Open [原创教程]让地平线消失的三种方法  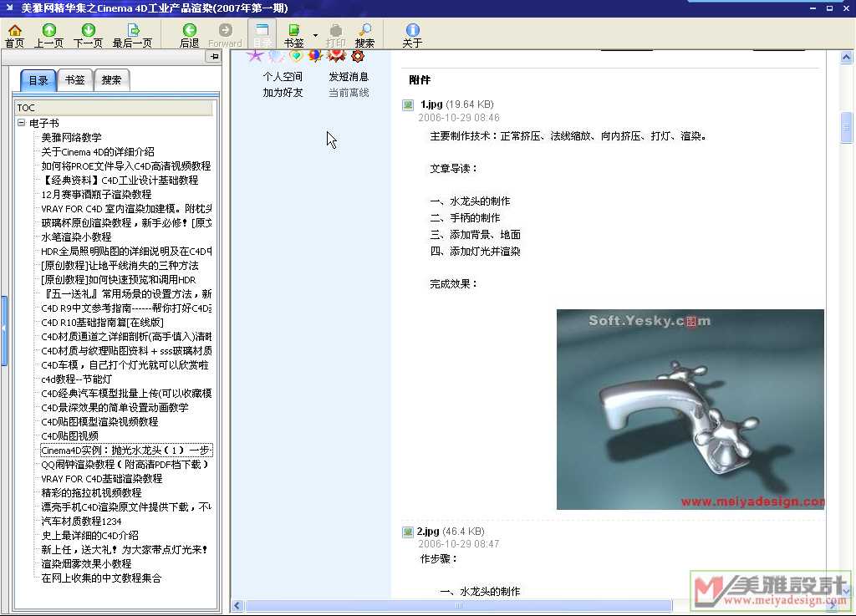[120, 265]
